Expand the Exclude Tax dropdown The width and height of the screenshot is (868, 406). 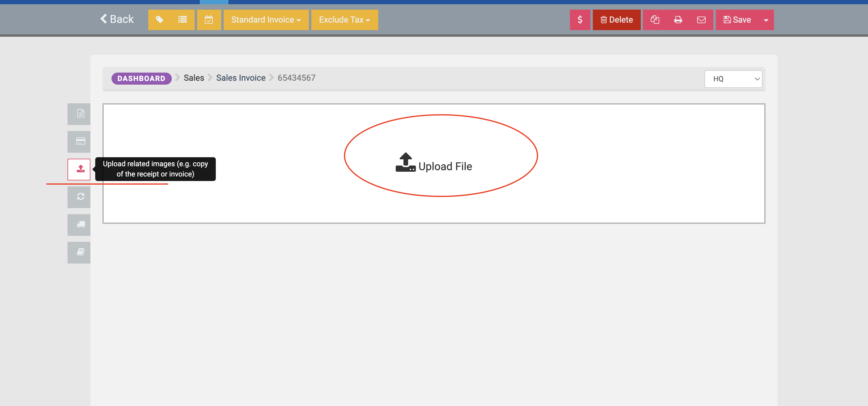coord(344,20)
